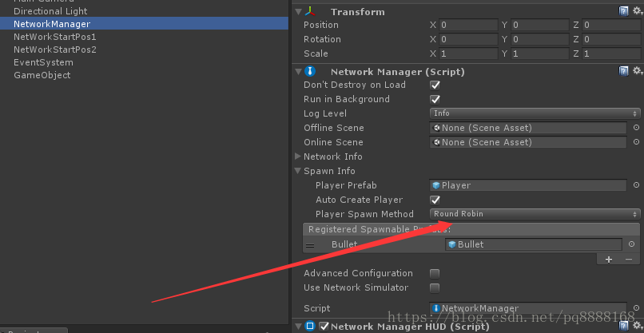Grab the Bullet list row reorder handle
The width and height of the screenshot is (644, 333).
pyautogui.click(x=310, y=245)
